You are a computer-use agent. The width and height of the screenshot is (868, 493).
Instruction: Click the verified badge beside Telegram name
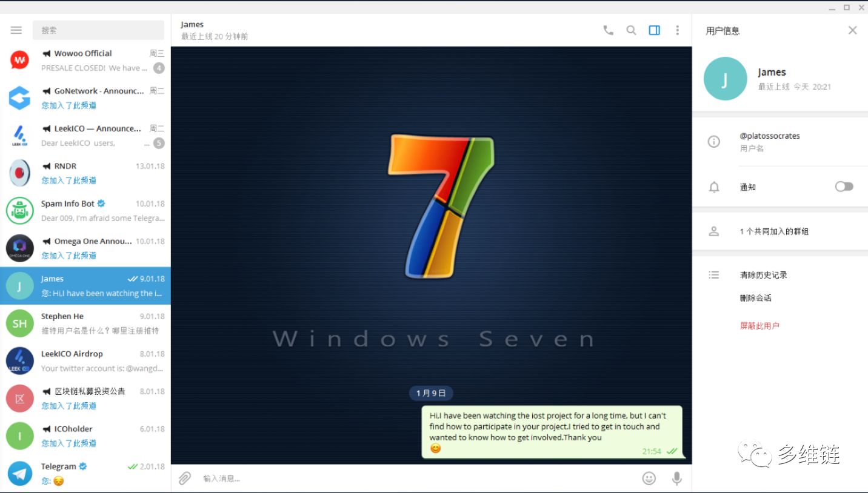pyautogui.click(x=83, y=466)
